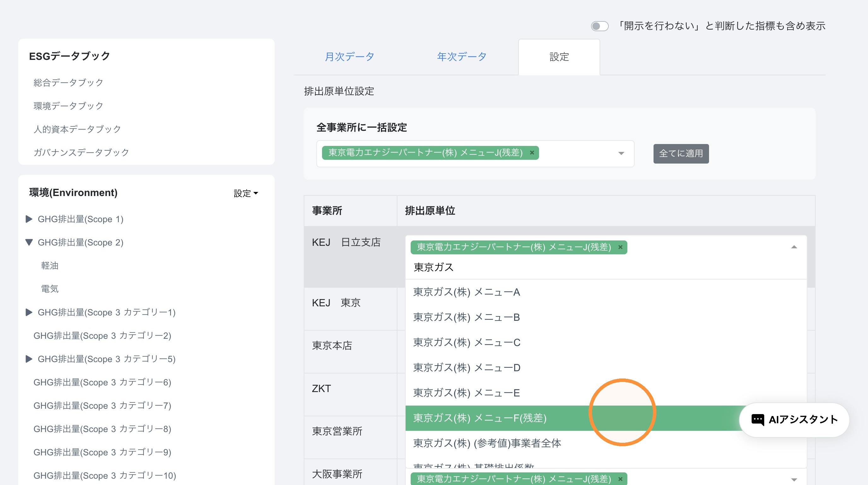Choose 東京ガス(株) (参考値)事業者全体 option

(x=606, y=443)
